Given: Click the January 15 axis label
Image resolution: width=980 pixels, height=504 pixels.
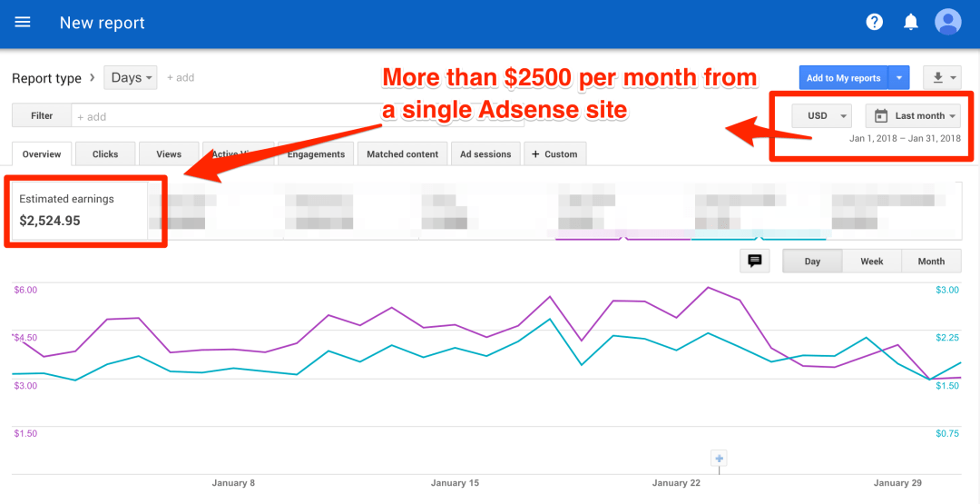Looking at the screenshot, I should [455, 483].
